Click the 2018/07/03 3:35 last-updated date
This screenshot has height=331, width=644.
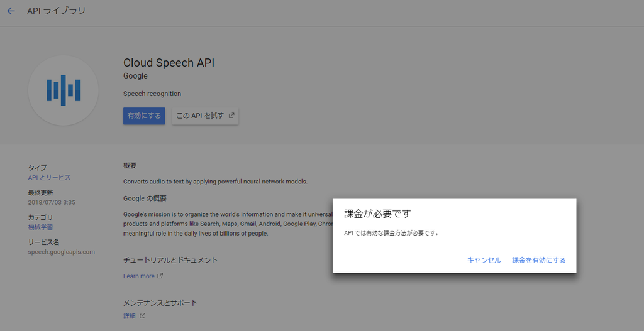coord(52,202)
